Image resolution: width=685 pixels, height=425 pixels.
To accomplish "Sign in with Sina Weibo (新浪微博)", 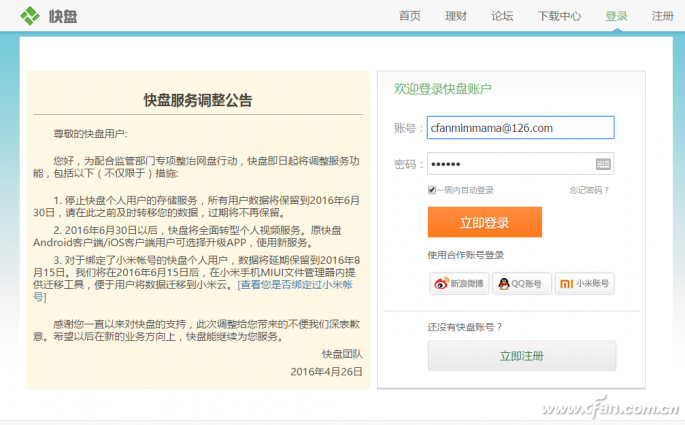I will coord(457,284).
